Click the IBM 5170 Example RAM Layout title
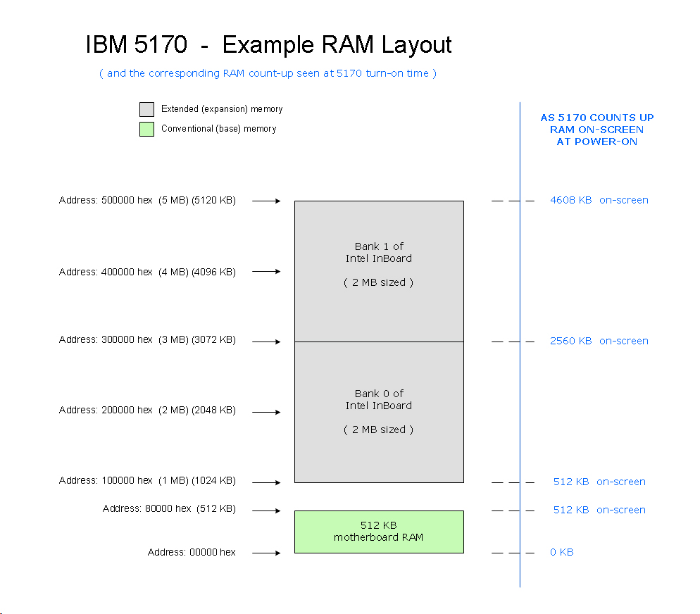 point(268,45)
